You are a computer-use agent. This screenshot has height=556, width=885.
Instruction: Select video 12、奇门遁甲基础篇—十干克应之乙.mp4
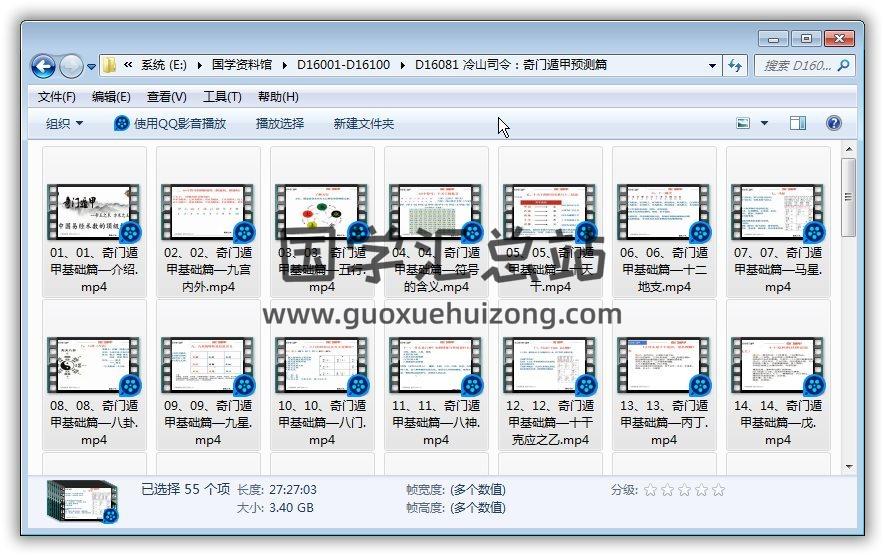tap(550, 375)
